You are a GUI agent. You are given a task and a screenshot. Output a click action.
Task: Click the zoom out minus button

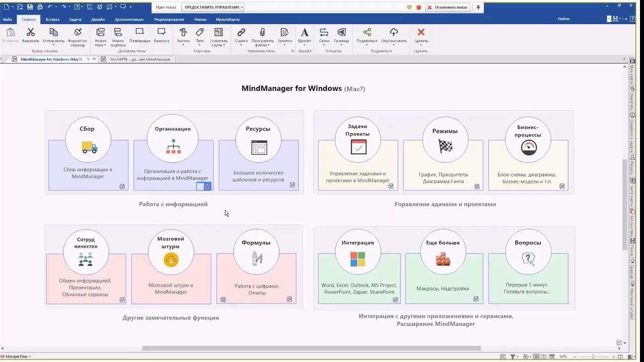click(x=575, y=356)
